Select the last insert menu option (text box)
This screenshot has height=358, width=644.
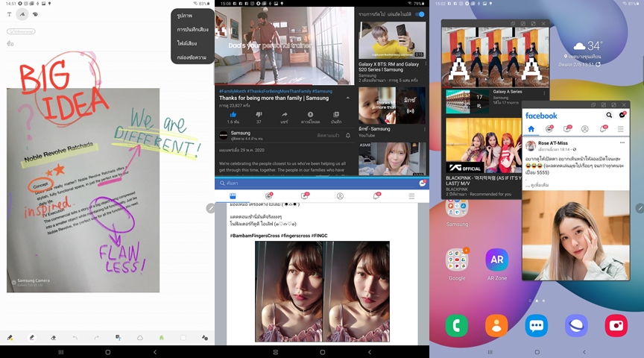coord(192,57)
